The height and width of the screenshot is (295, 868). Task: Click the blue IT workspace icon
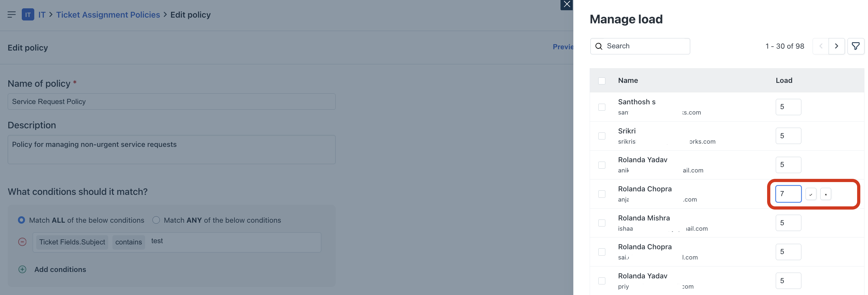(x=28, y=14)
